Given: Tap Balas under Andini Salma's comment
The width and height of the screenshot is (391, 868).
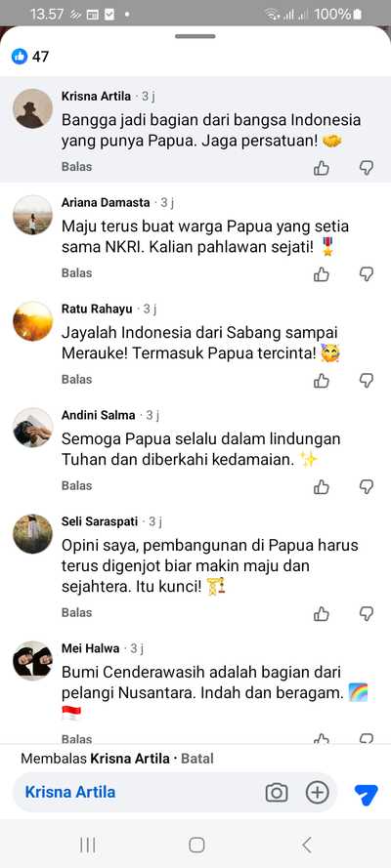Looking at the screenshot, I should coord(76,485).
